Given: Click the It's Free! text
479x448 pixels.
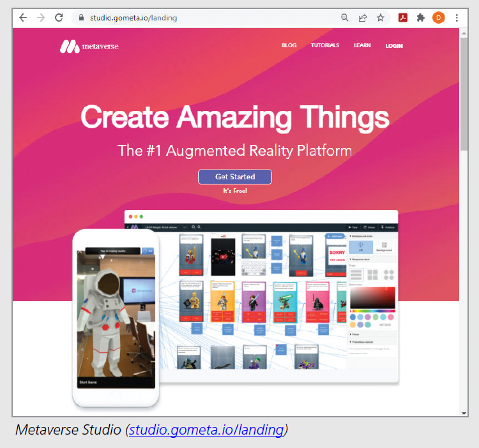Looking at the screenshot, I should (235, 191).
